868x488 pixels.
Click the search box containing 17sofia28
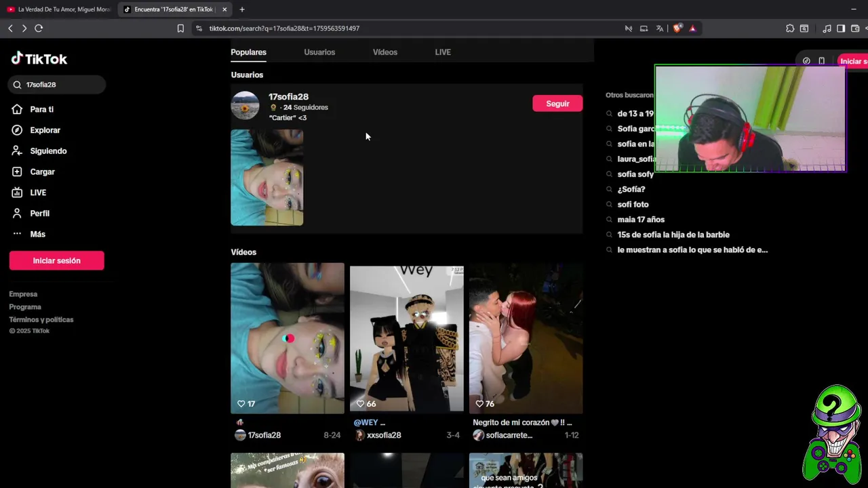pos(58,85)
